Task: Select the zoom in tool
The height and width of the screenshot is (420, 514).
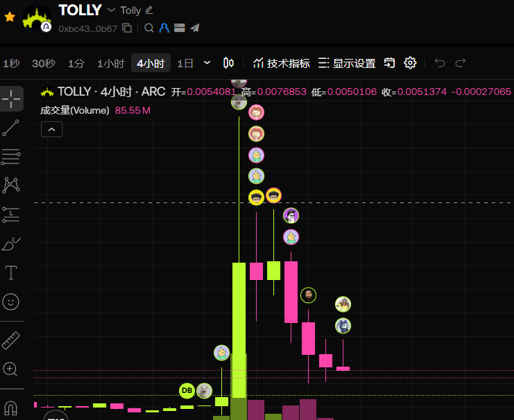Action: coord(10,369)
